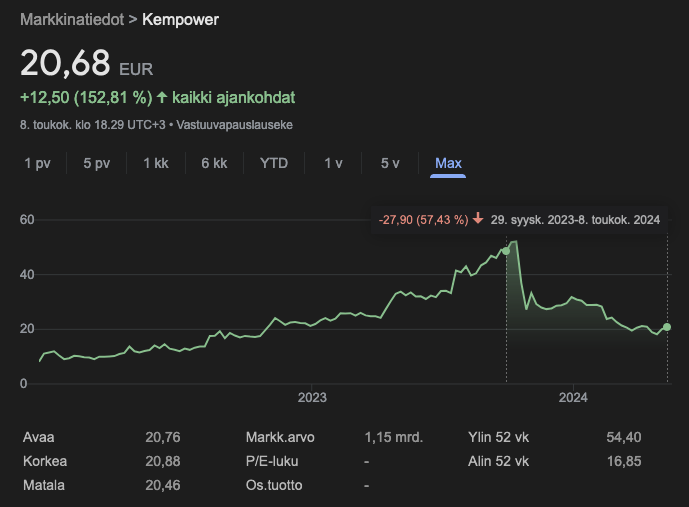The image size is (689, 507).
Task: Click the 40 y-axis label
Action: (27, 275)
